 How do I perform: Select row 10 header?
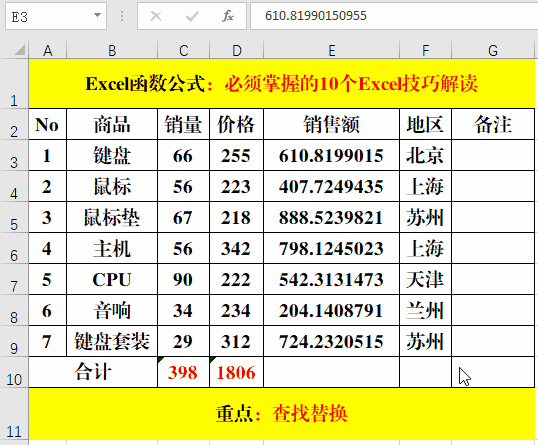tap(14, 372)
